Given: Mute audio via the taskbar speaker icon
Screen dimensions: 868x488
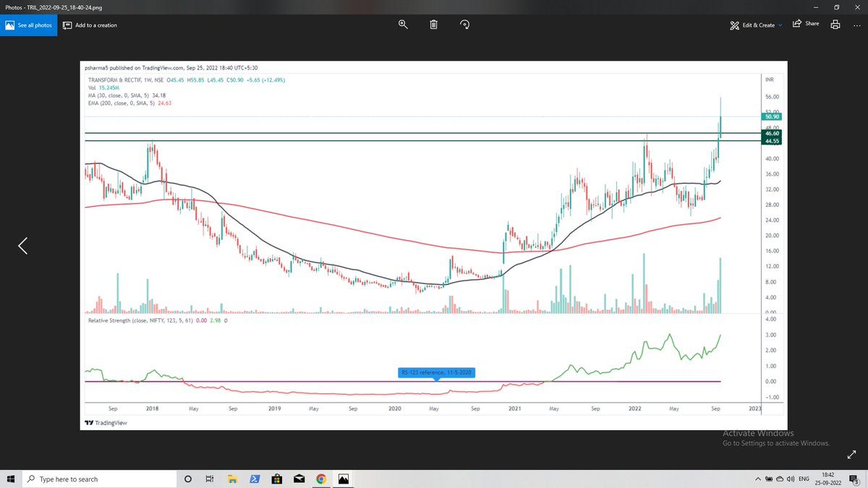Looking at the screenshot, I should click(790, 478).
